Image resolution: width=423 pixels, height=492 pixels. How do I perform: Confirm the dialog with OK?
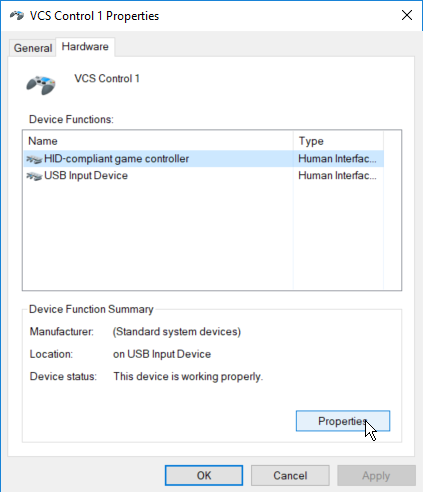204,475
